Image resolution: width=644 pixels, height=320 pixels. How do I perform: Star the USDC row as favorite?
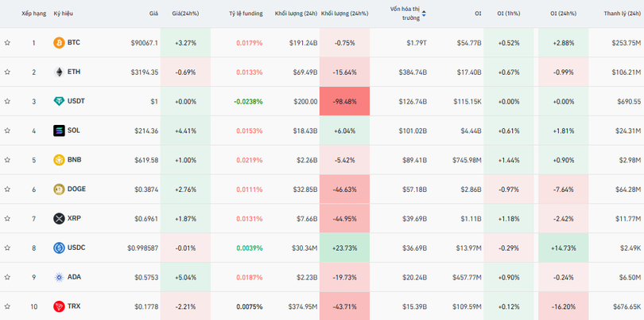[x=7, y=248]
